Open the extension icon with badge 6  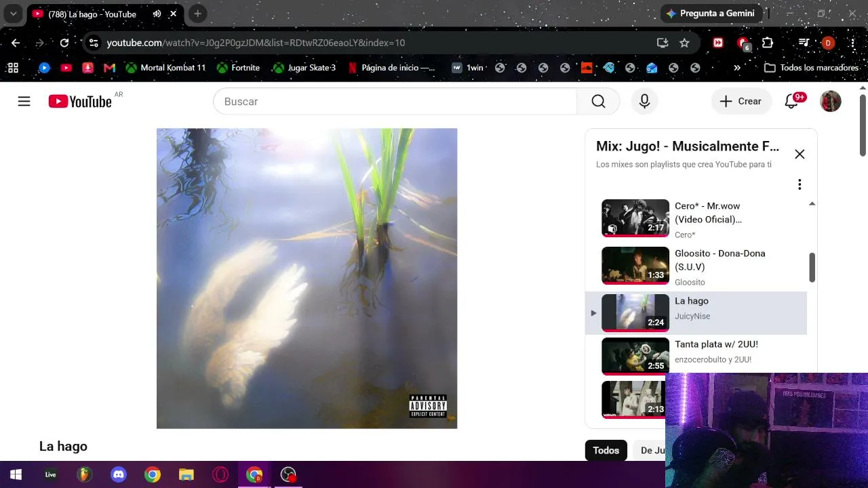743,43
